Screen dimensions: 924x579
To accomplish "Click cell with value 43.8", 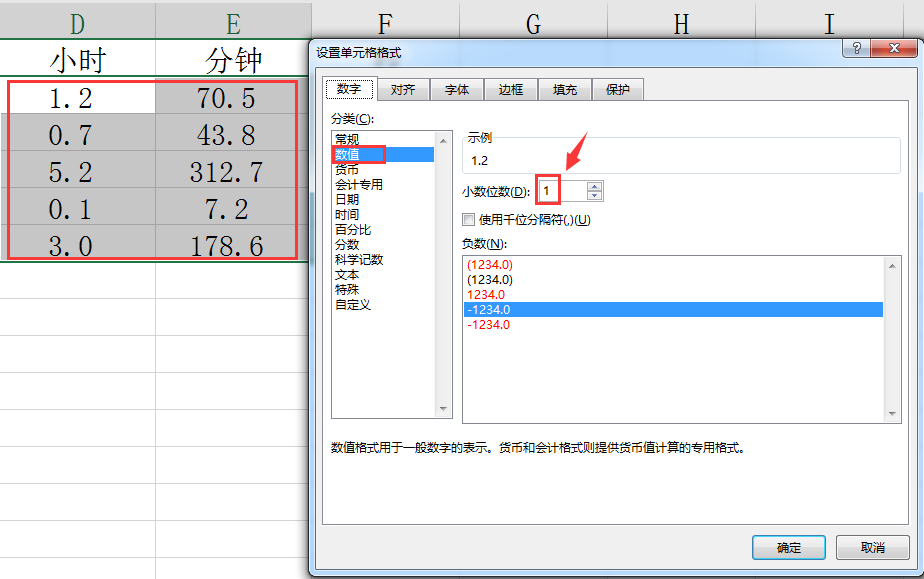I will (x=232, y=133).
